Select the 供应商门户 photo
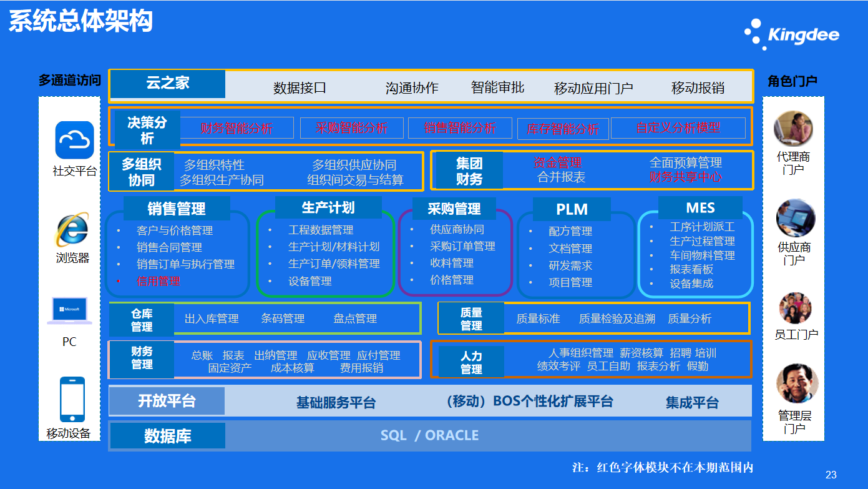The width and height of the screenshot is (868, 489). pos(795,218)
